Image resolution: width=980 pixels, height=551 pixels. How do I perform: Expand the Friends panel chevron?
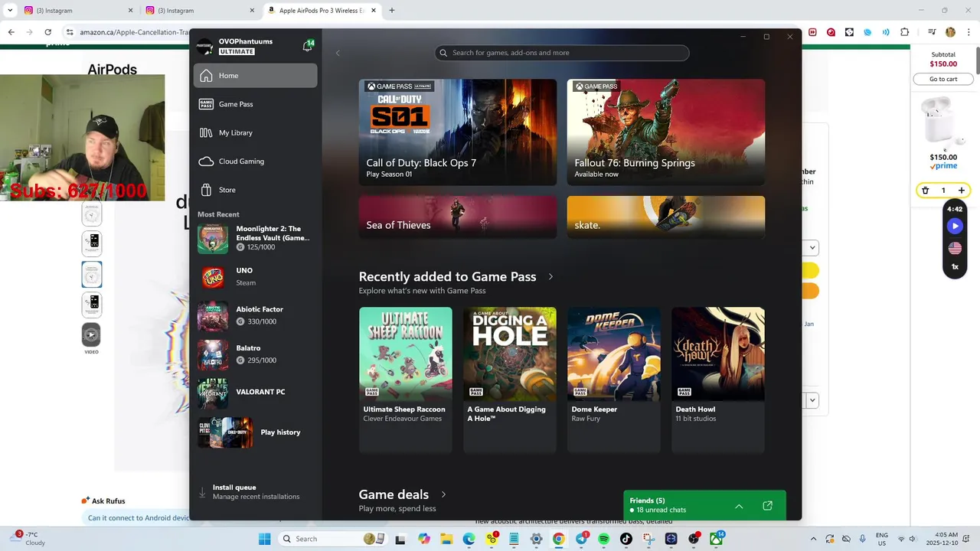pos(739,506)
